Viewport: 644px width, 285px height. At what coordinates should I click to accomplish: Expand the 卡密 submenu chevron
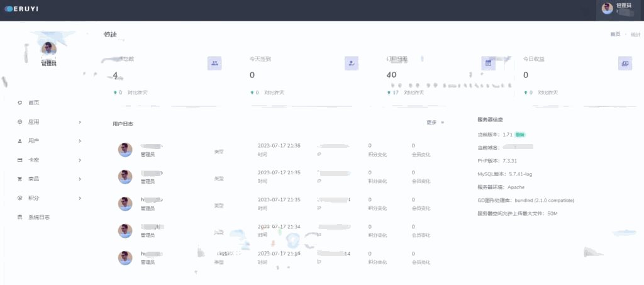coord(80,160)
